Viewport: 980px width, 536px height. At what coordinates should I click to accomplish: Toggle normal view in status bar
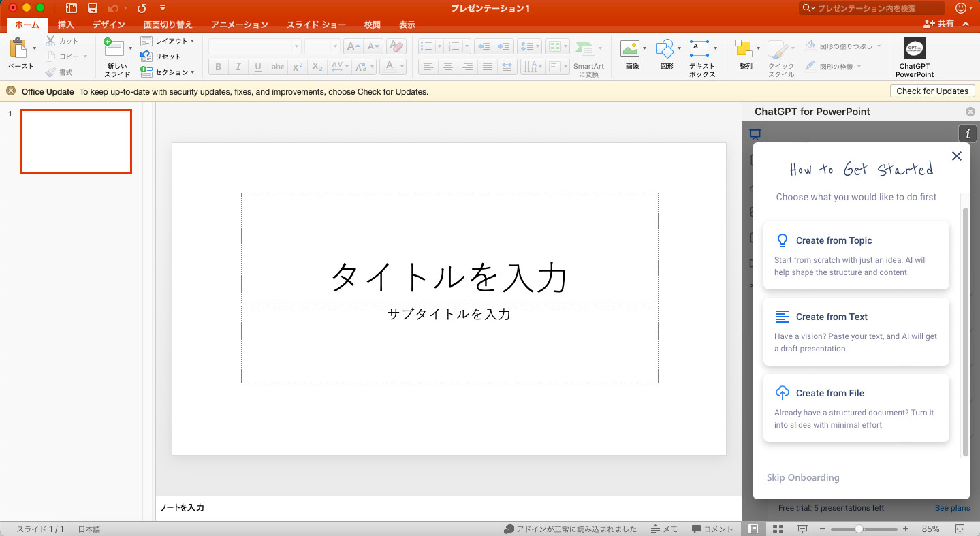tap(753, 529)
